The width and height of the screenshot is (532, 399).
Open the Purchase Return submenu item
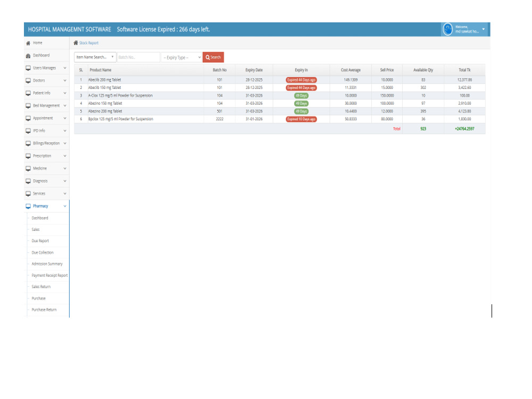coord(44,310)
